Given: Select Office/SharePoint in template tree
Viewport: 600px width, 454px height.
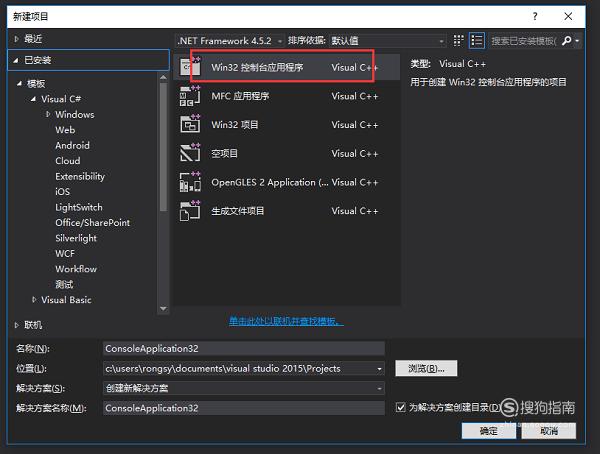Looking at the screenshot, I should [x=93, y=222].
